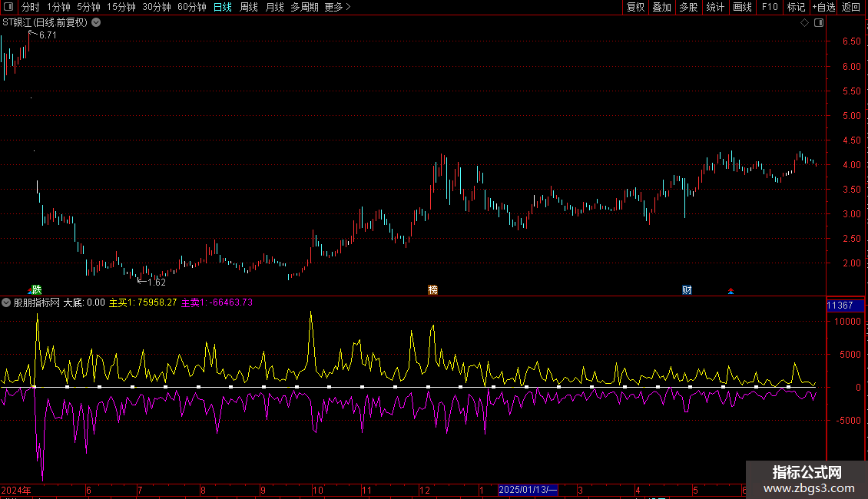The height and width of the screenshot is (499, 868).
Task: Open F10 company info
Action: tap(770, 7)
